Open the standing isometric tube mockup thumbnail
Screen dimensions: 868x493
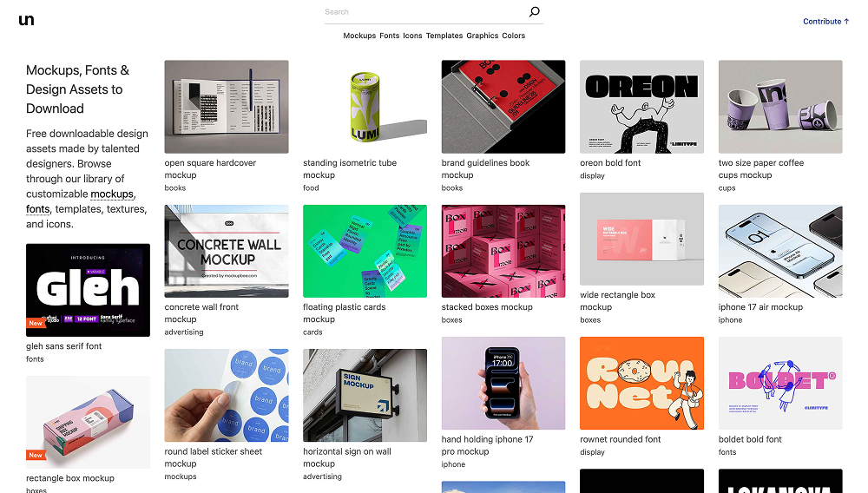point(365,107)
